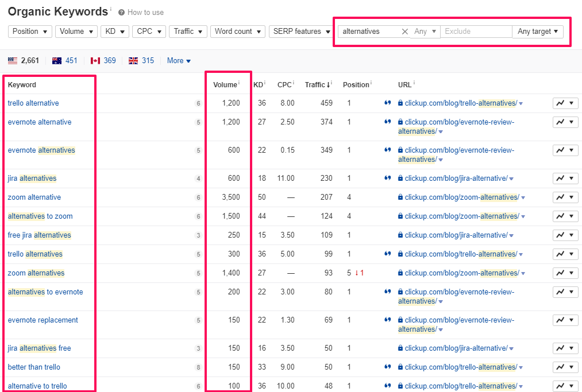582x392 pixels.
Task: Click the 'How to use' help icon
Action: pyautogui.click(x=122, y=13)
